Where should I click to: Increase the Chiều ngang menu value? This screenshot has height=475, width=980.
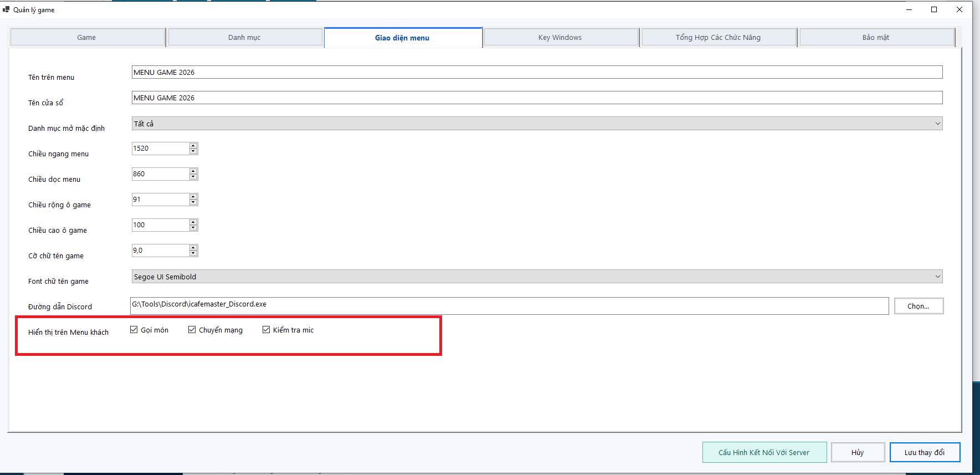click(193, 146)
